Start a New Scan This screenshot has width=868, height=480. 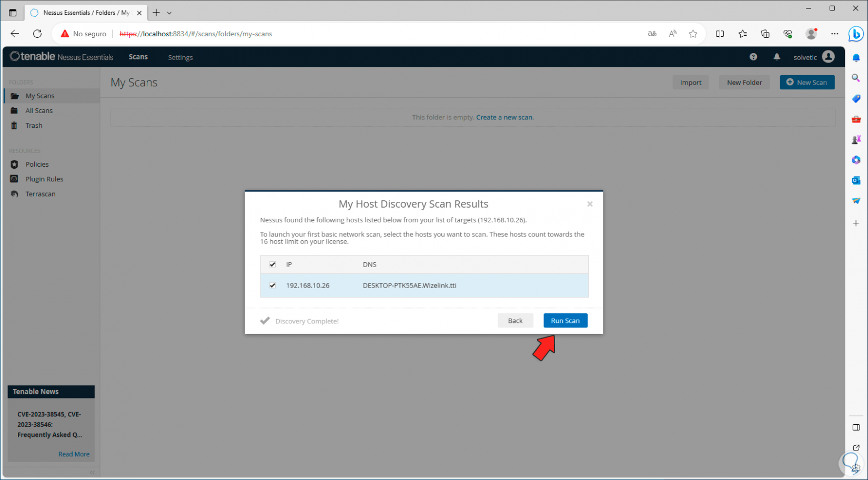[x=807, y=83]
